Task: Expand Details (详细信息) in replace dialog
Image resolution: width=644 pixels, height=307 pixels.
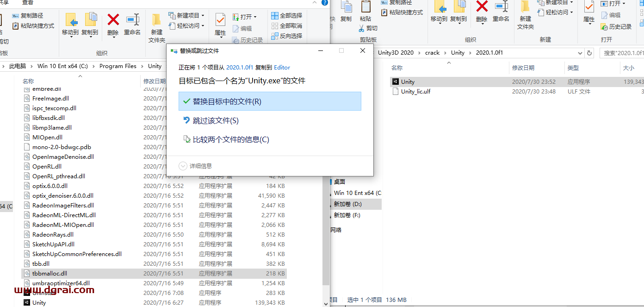Action: [195, 166]
